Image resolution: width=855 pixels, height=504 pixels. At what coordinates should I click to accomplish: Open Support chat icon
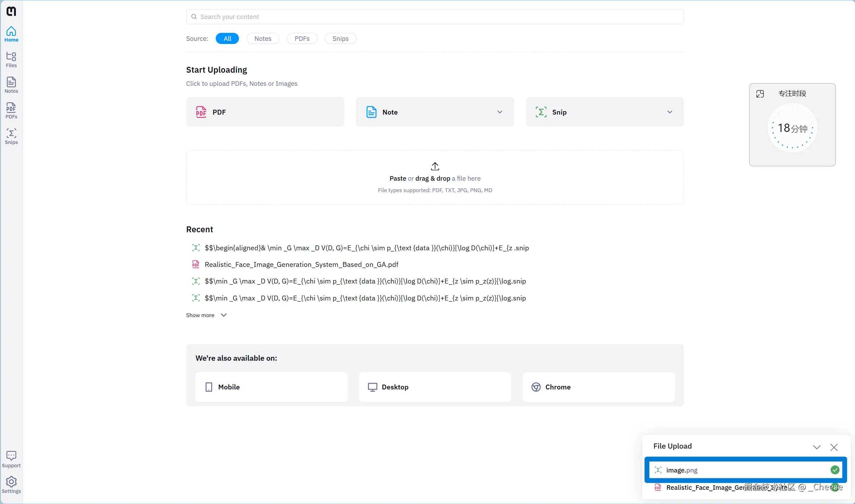point(11,459)
